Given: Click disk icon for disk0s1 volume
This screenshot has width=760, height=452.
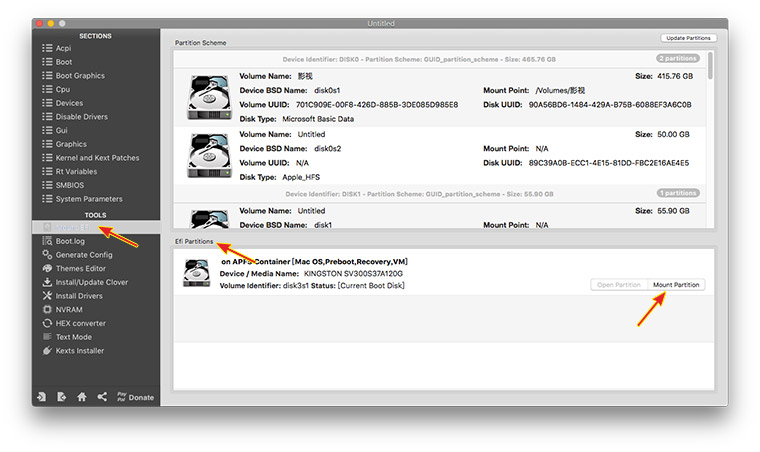Looking at the screenshot, I should [209, 97].
